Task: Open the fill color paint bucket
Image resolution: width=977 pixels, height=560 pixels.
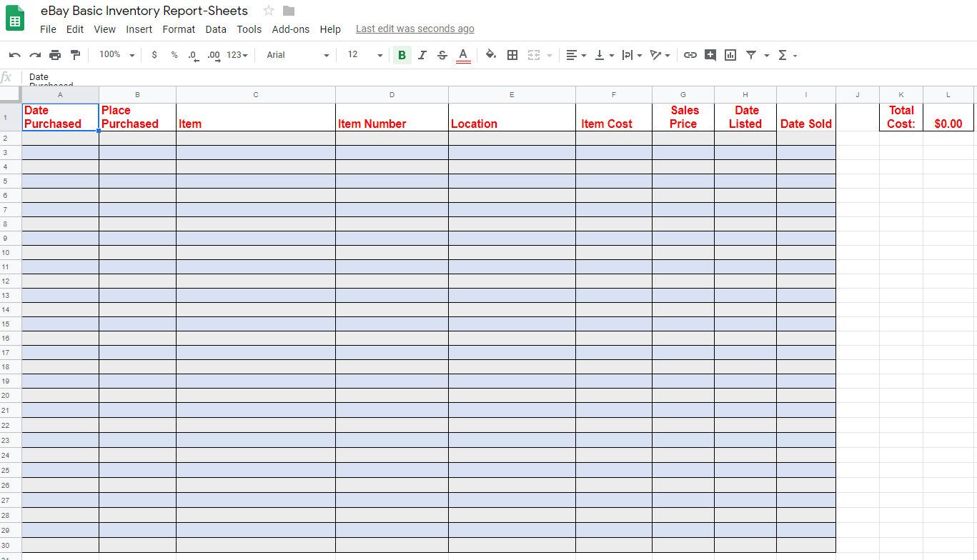Action: click(491, 55)
